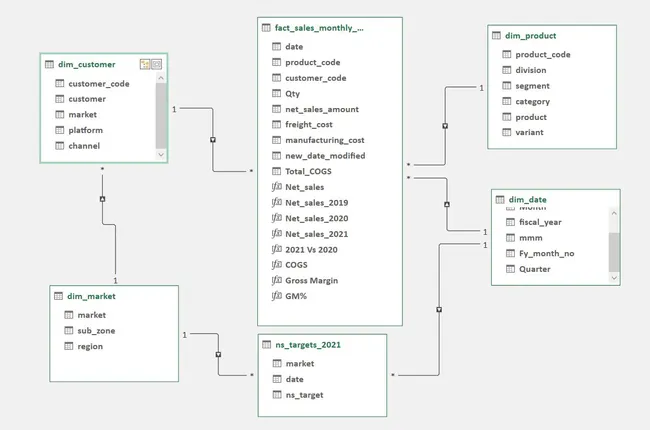Click the column icon next to Quarter

[x=510, y=269]
